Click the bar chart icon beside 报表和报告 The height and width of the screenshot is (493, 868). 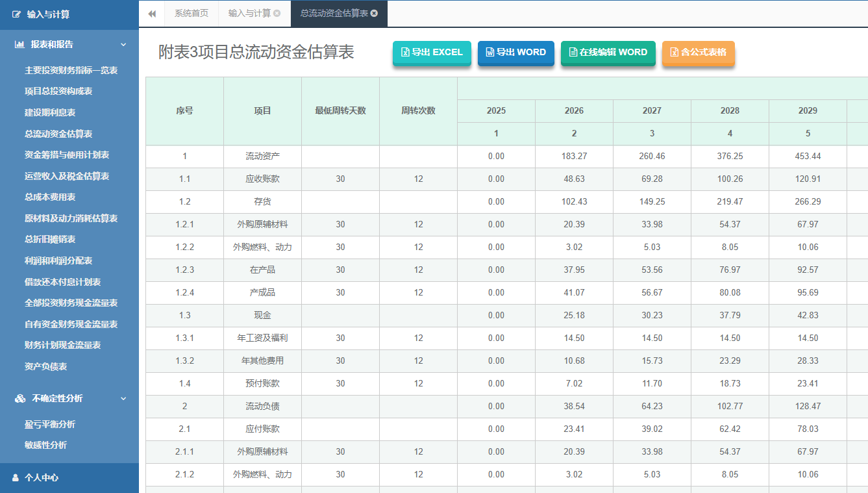tap(19, 44)
